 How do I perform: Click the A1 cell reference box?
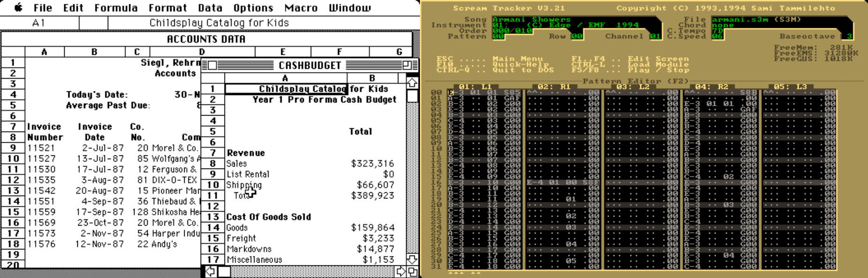click(x=39, y=22)
